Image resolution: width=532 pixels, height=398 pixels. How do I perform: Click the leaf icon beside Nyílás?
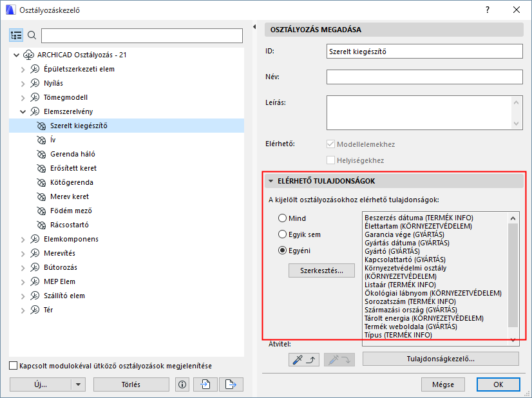(x=35, y=83)
